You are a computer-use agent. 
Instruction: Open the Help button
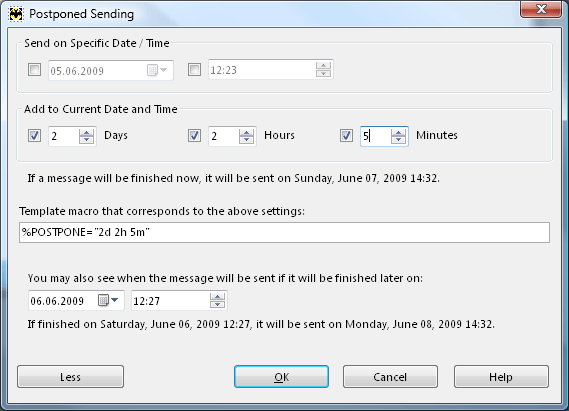(501, 377)
